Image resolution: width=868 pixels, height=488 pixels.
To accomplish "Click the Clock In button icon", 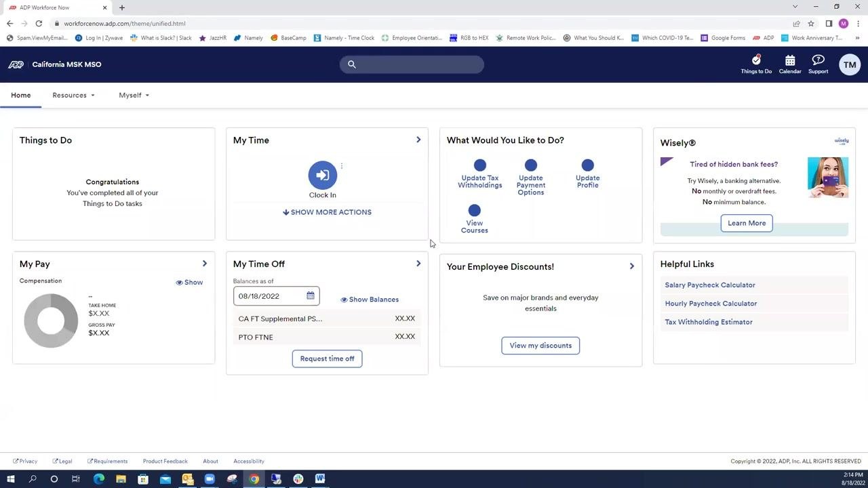I will pyautogui.click(x=323, y=175).
